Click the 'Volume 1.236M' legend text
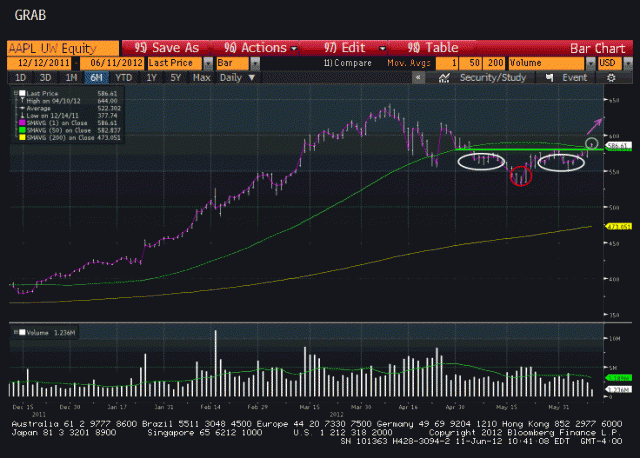 pyautogui.click(x=51, y=333)
